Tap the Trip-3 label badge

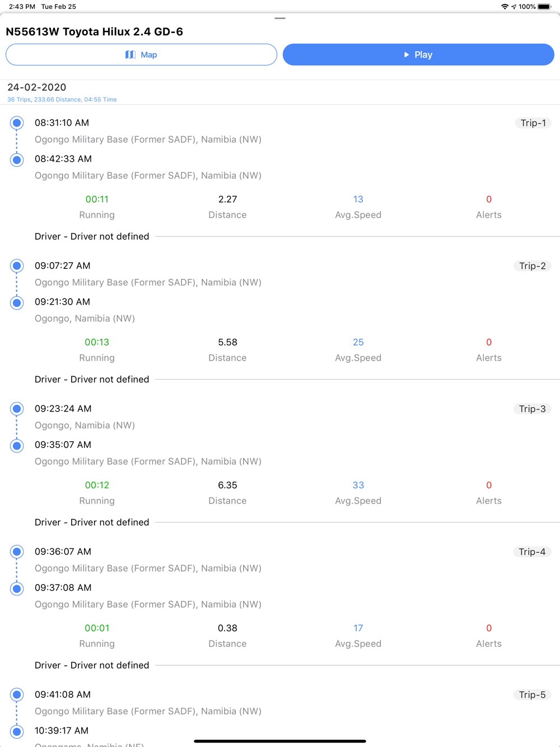point(532,409)
